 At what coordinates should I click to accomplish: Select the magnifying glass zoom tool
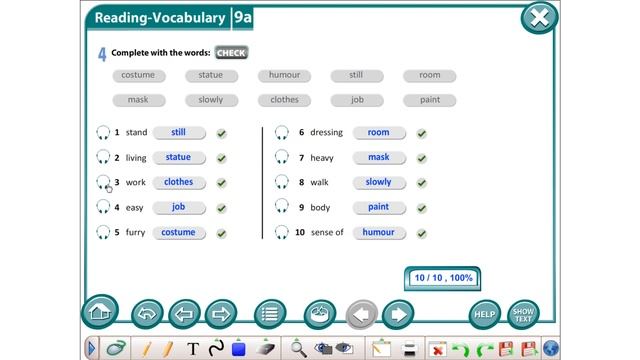click(x=298, y=349)
